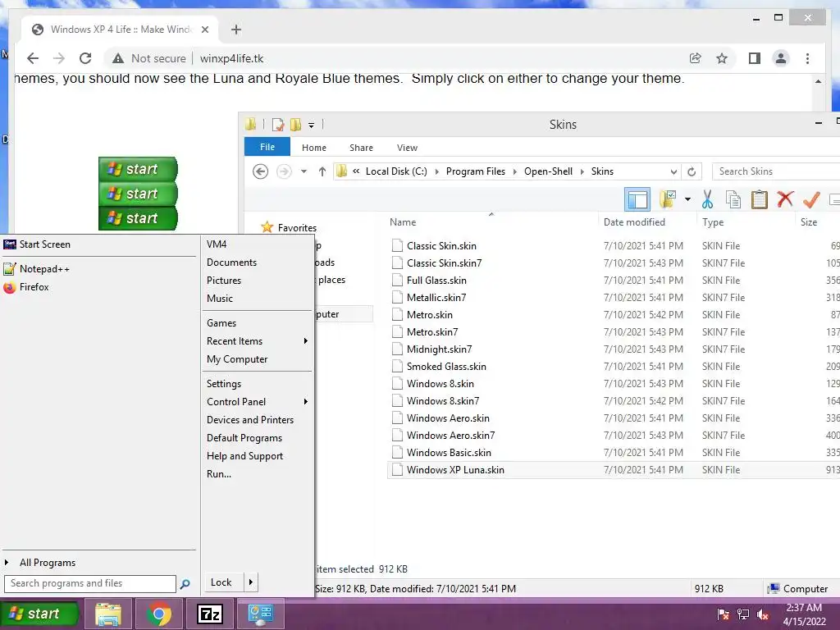Expand Recent Items submenu arrow
Viewport: 840px width, 630px height.
click(305, 341)
